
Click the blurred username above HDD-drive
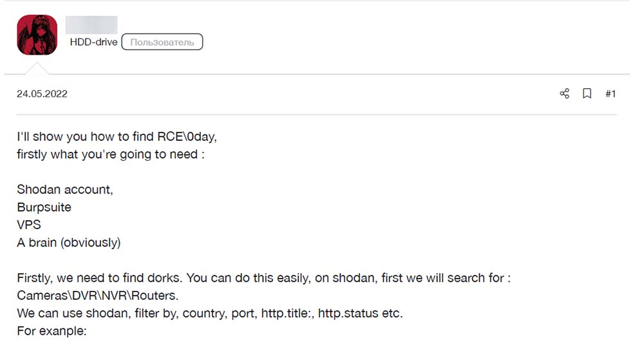[x=91, y=25]
